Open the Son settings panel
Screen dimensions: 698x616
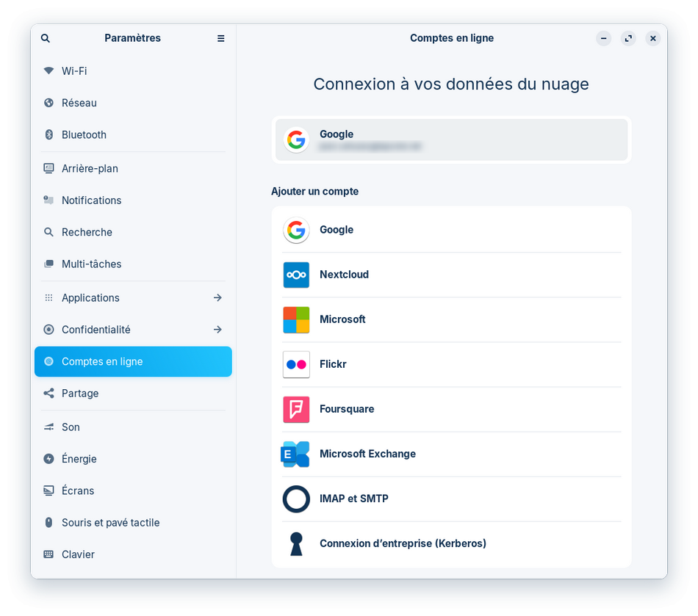point(71,427)
